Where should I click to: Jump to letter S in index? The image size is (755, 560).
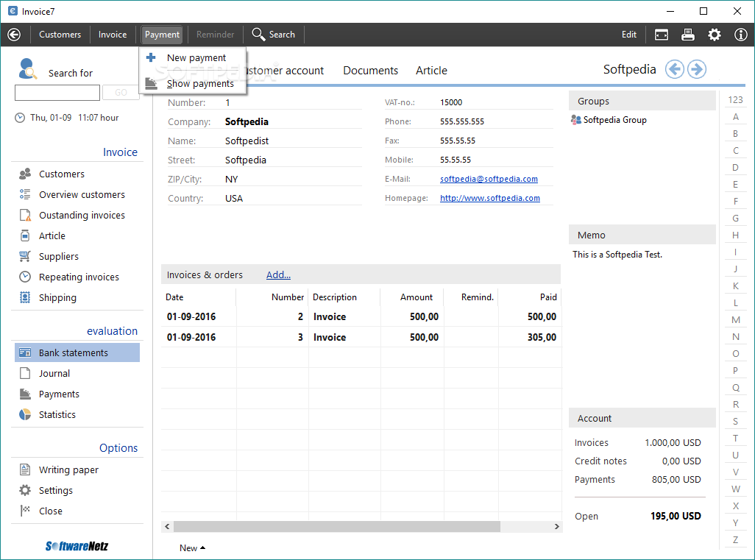coord(735,422)
